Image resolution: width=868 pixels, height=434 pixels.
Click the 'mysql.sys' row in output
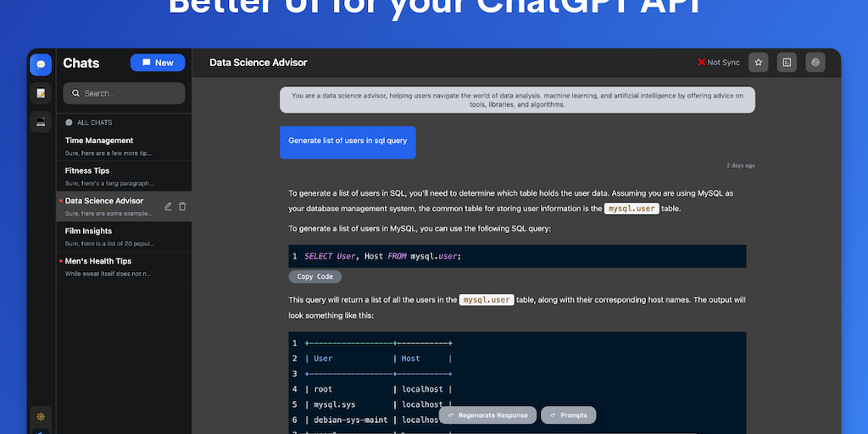point(378,404)
